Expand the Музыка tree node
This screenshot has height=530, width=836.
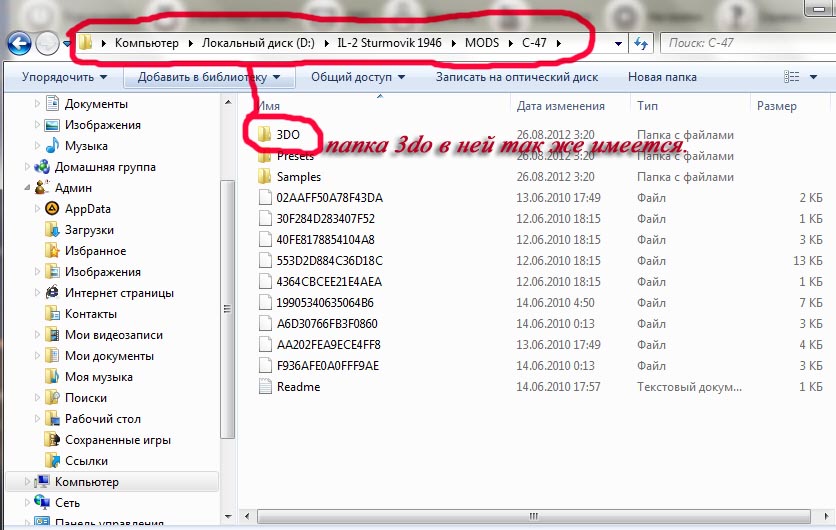(x=37, y=146)
